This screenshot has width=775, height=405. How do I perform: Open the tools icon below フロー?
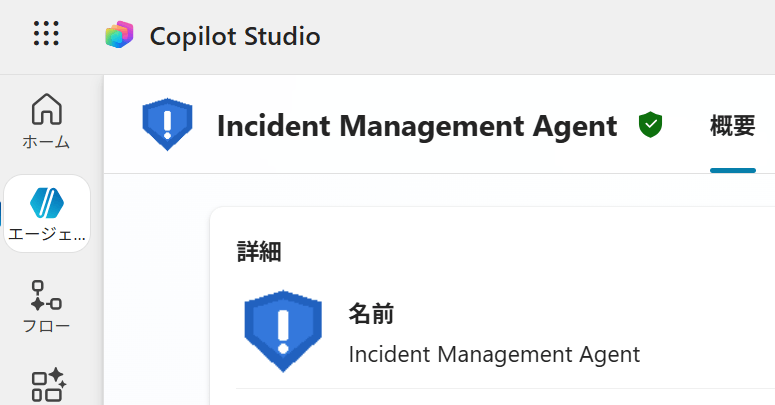47,385
